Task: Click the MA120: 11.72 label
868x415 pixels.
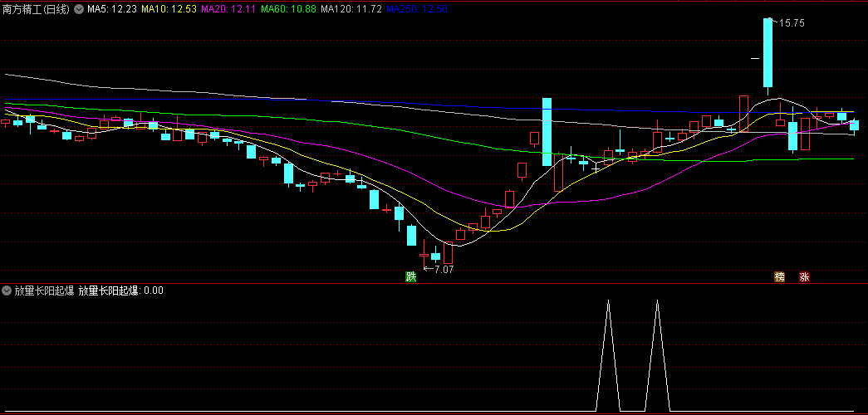Action: tap(351, 9)
